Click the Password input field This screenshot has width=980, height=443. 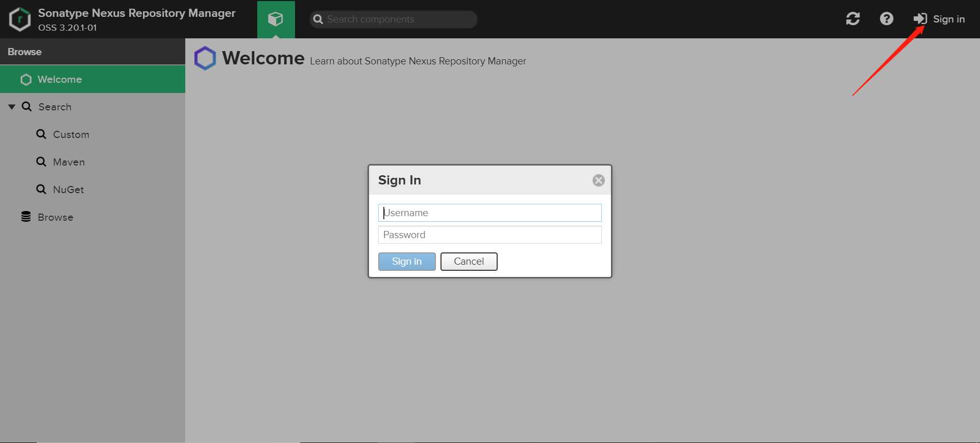[490, 235]
